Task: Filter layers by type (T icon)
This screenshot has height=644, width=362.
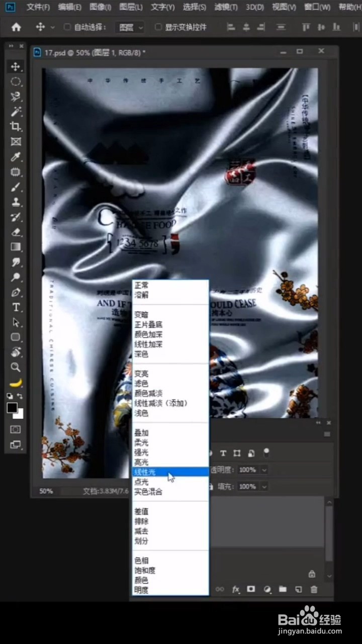Action: (x=223, y=453)
